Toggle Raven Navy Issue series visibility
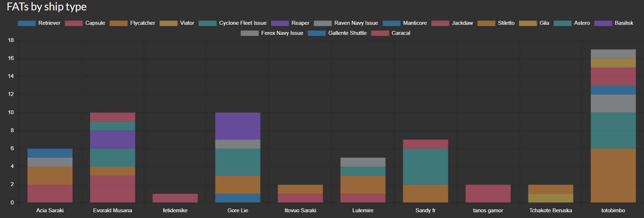The height and width of the screenshot is (218, 644). click(x=356, y=23)
